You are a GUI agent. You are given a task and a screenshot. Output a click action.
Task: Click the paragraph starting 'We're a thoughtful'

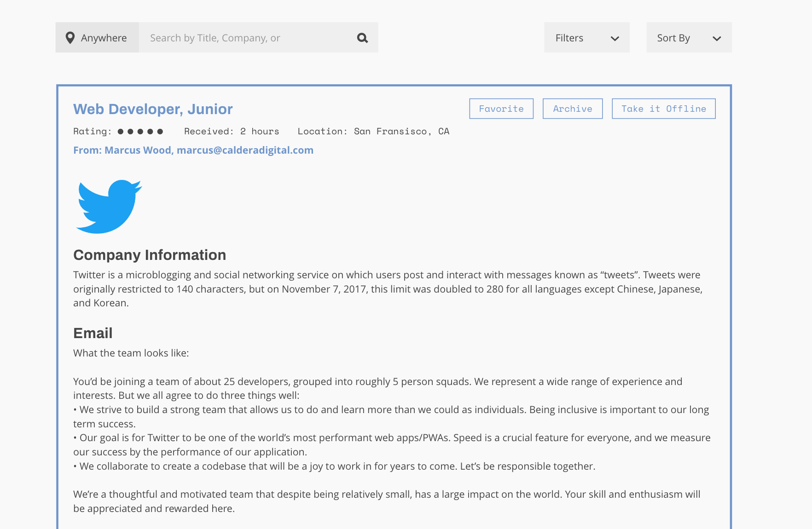(387, 501)
